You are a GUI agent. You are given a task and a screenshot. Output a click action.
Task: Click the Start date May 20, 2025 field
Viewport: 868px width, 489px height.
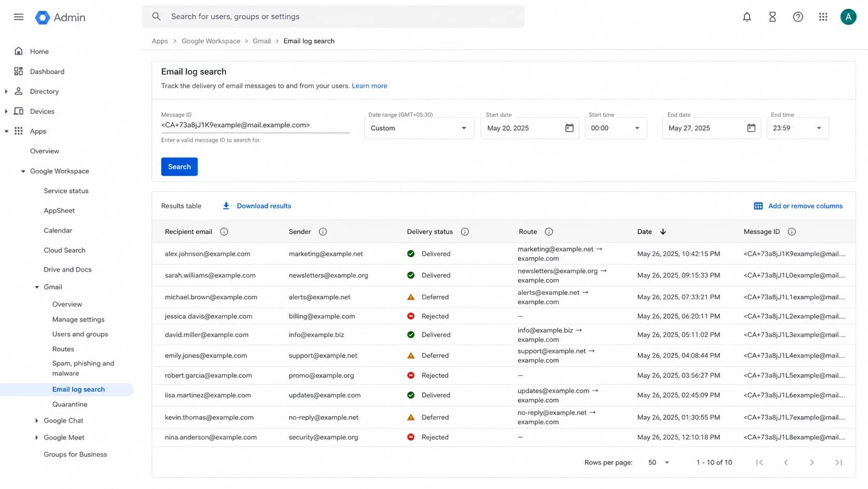(530, 128)
